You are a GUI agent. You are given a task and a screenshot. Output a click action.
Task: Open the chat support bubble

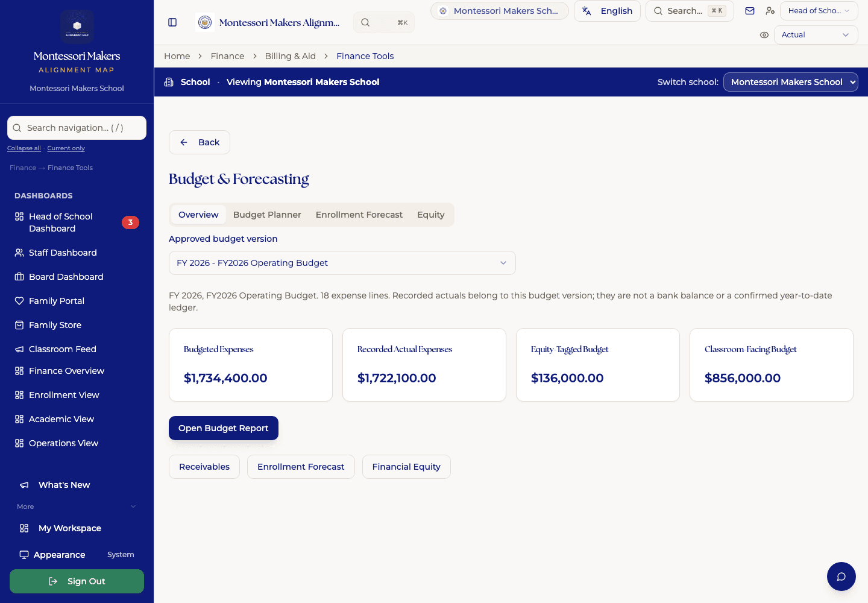[x=841, y=576]
